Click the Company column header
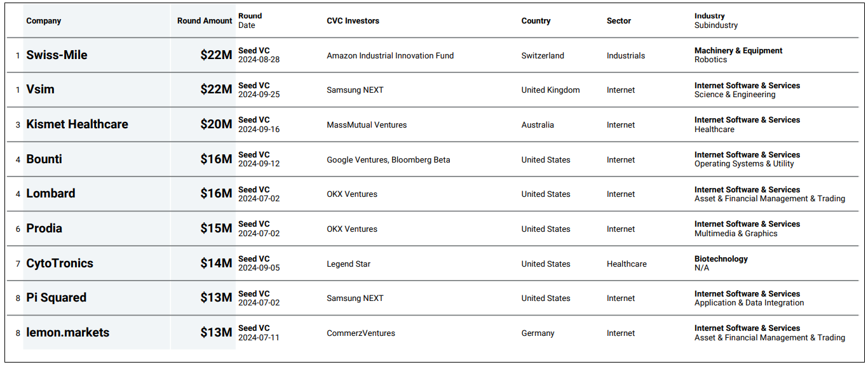The width and height of the screenshot is (868, 367). (43, 21)
